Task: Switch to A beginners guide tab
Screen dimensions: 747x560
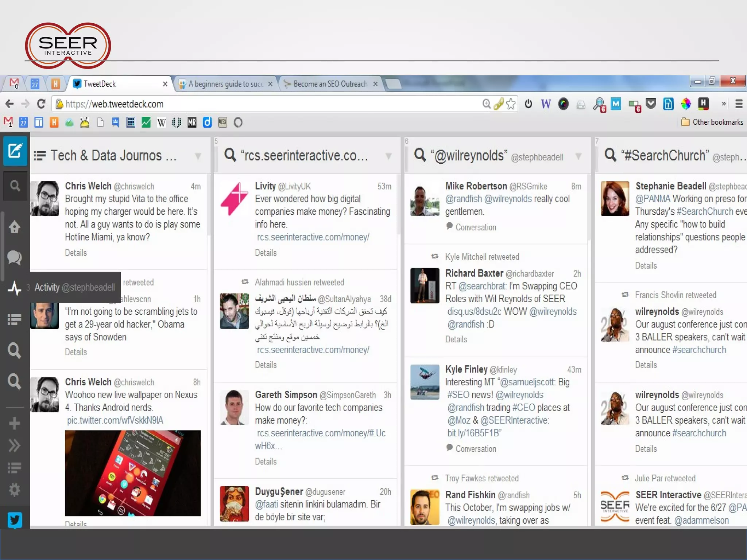Action: click(225, 84)
